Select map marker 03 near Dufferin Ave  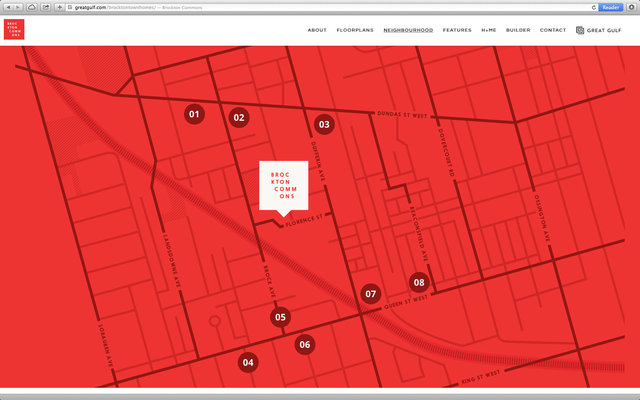coord(324,124)
